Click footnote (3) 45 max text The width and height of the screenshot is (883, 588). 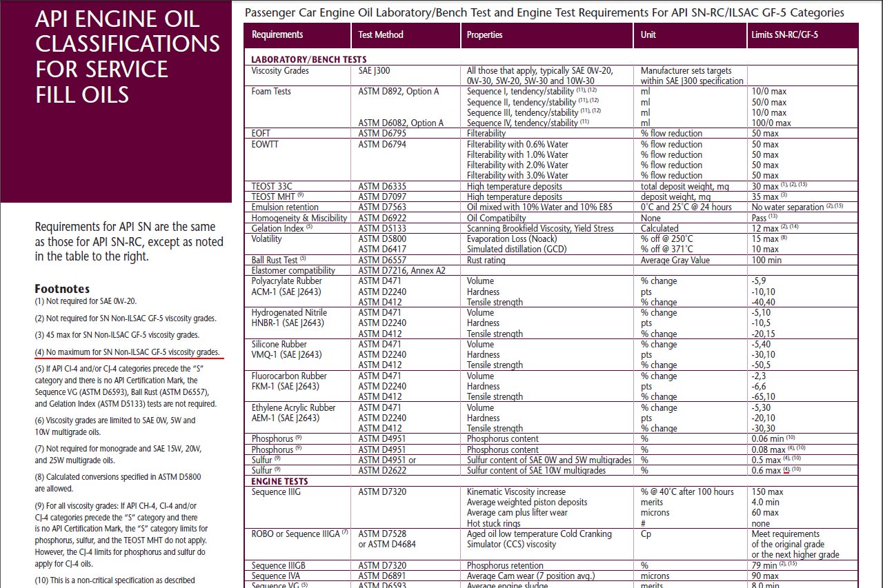pyautogui.click(x=117, y=335)
